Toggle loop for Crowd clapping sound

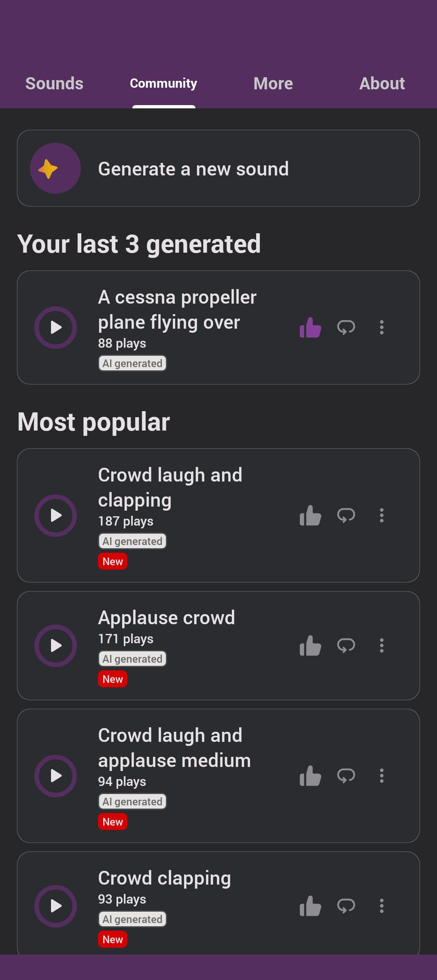click(346, 906)
